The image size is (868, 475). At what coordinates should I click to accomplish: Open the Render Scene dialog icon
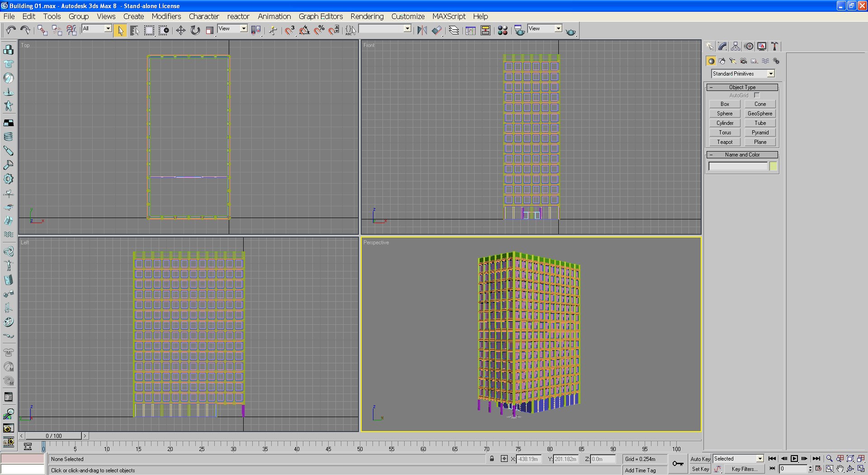(x=519, y=30)
